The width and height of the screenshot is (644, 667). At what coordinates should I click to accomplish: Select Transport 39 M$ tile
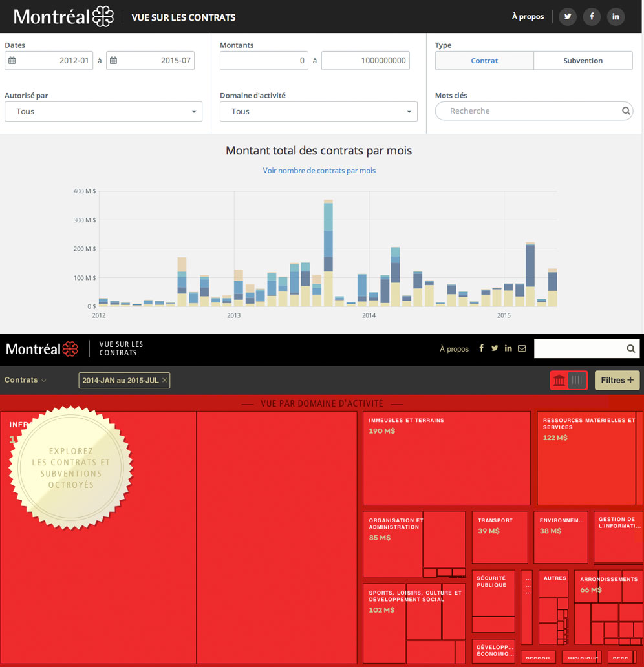pos(500,537)
